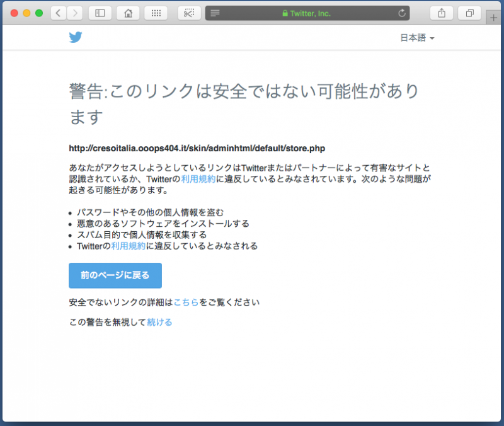
Task: Open 利用規約 link in the warning paragraph
Action: 198,179
